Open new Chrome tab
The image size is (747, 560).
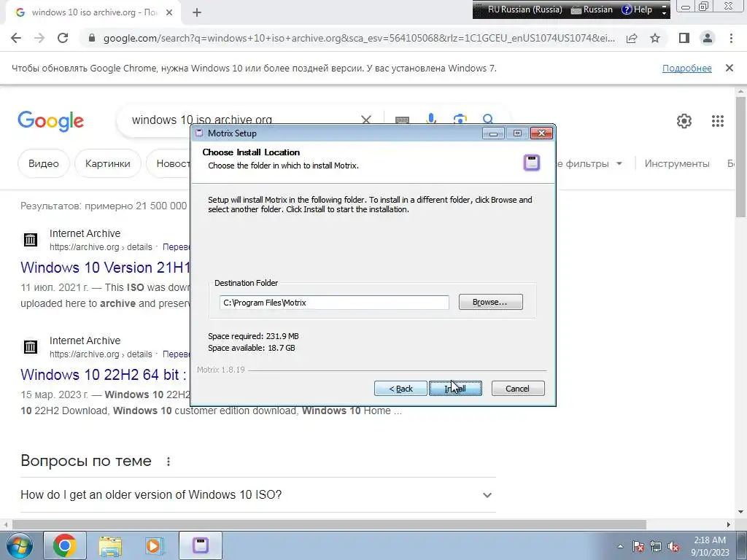[x=197, y=13]
